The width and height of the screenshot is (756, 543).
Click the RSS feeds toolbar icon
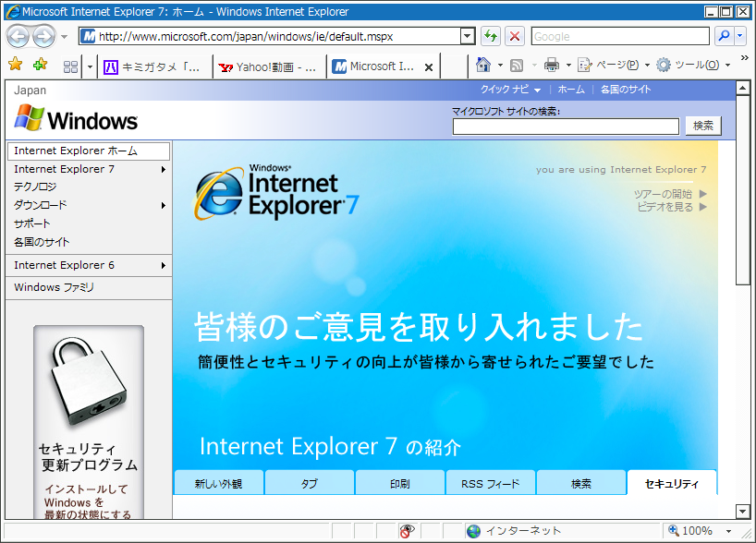tap(517, 65)
